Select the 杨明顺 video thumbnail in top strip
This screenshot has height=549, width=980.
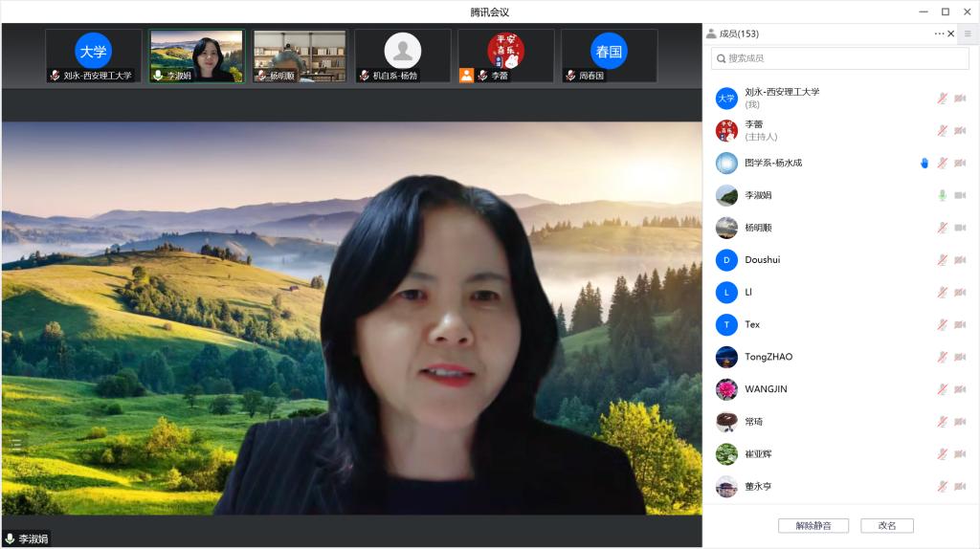coord(300,55)
